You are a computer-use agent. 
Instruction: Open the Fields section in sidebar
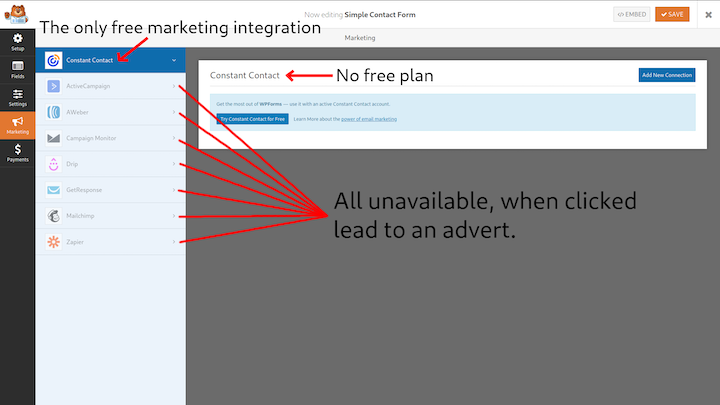tap(17, 70)
